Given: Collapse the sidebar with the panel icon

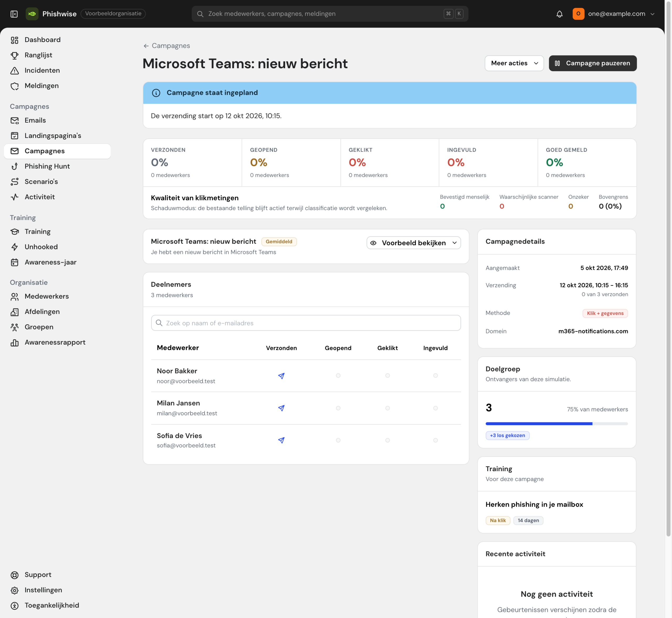Looking at the screenshot, I should 14,14.
